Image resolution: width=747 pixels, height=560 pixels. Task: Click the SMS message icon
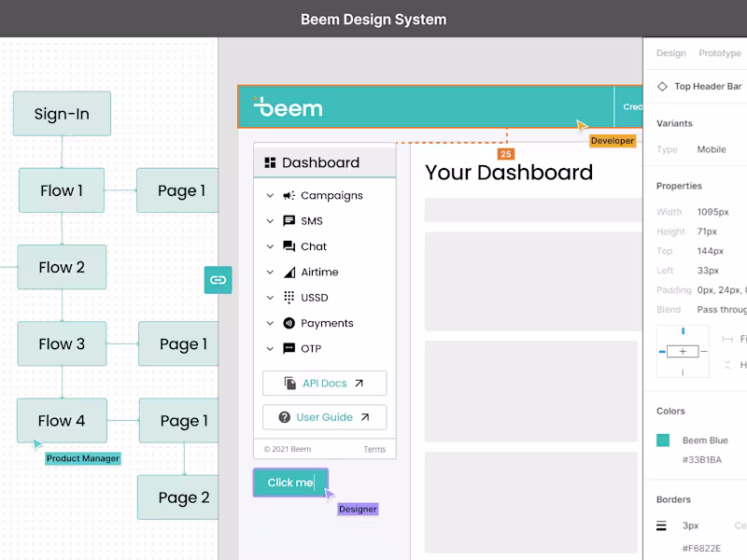pyautogui.click(x=289, y=221)
